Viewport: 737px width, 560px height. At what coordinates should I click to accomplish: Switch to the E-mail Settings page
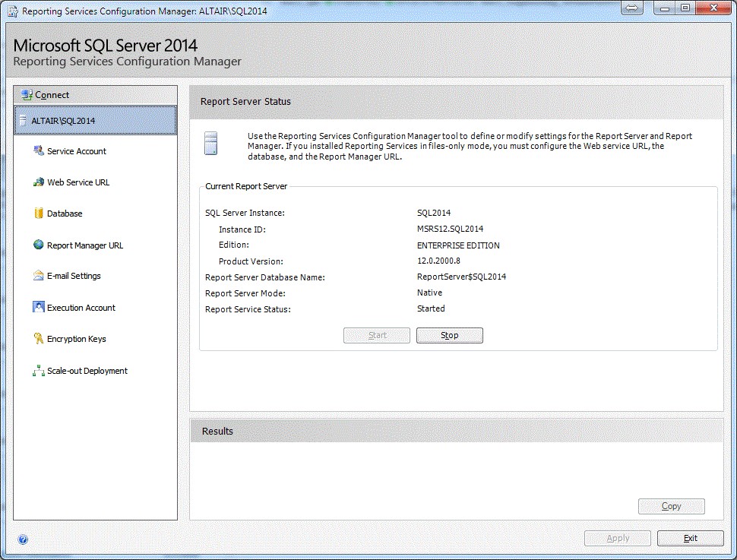74,276
